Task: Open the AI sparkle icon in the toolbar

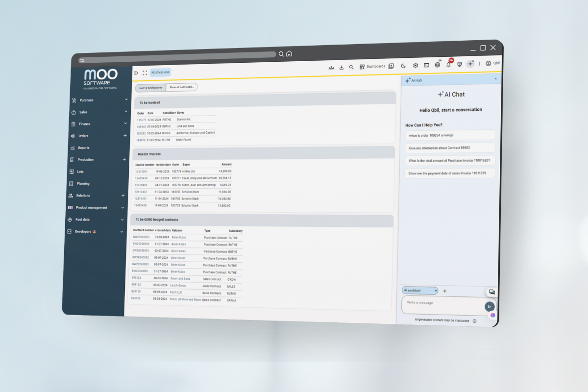Action: 470,64
